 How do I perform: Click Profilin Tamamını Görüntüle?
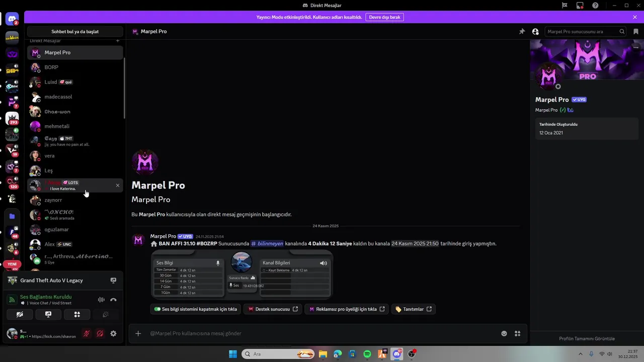coord(587,338)
